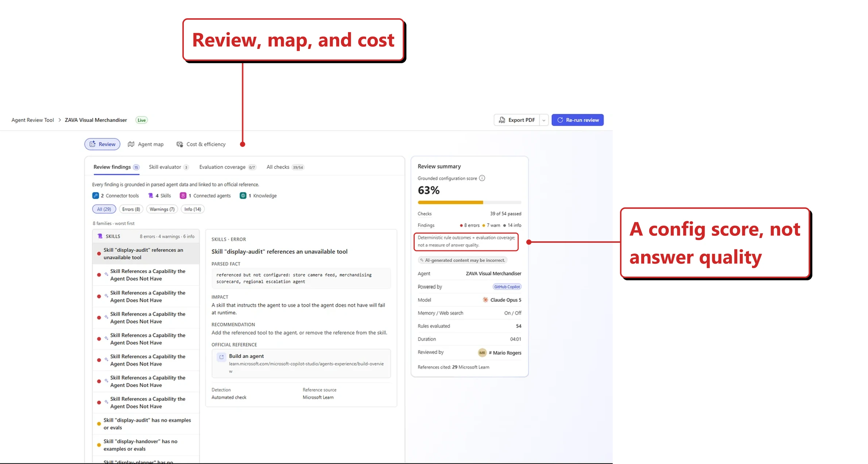Click the Live status badge
Screen dimensions: 868x464
142,120
